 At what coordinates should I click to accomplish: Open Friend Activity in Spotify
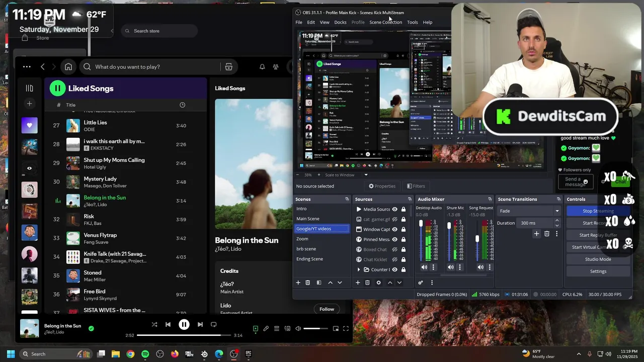[x=276, y=66]
